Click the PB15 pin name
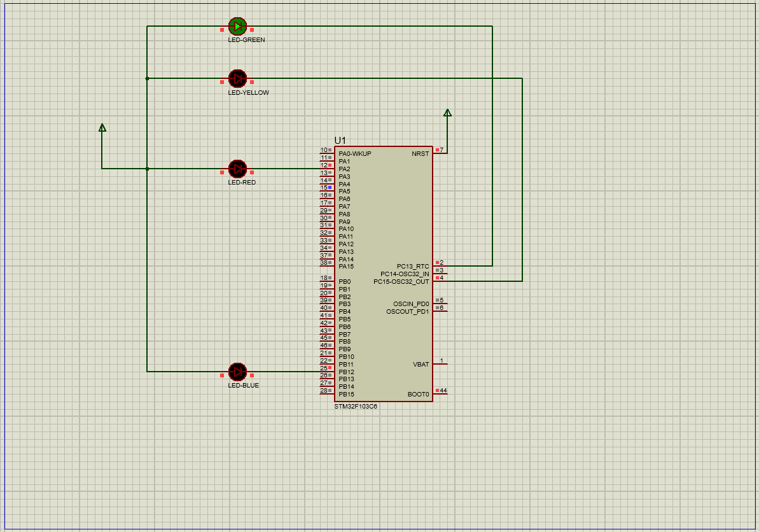759x532 pixels. tap(346, 395)
